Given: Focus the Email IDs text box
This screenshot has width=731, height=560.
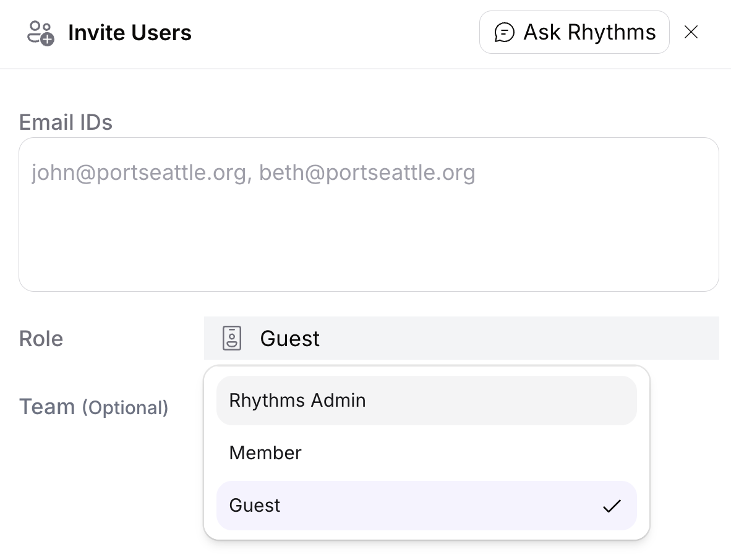Looking at the screenshot, I should [x=369, y=214].
